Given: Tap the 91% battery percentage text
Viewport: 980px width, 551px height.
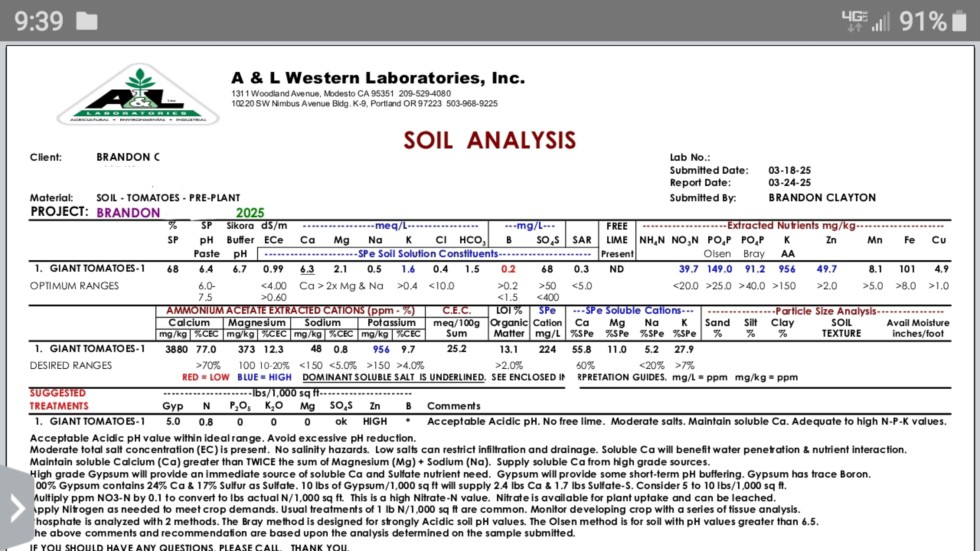Looking at the screenshot, I should click(x=922, y=21).
